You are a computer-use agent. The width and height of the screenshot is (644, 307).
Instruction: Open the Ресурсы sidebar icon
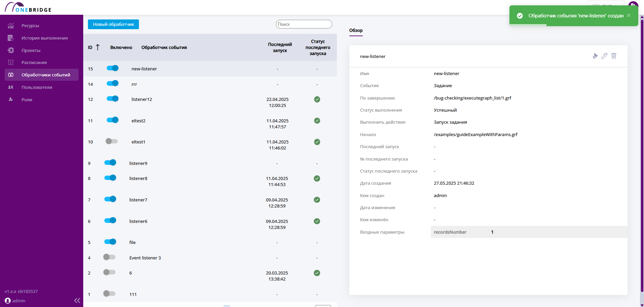[11, 26]
